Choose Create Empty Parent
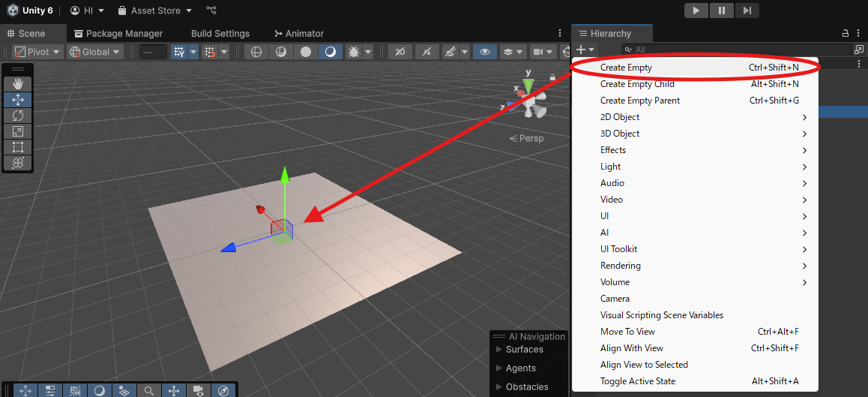Image resolution: width=868 pixels, height=397 pixels. 695,101
